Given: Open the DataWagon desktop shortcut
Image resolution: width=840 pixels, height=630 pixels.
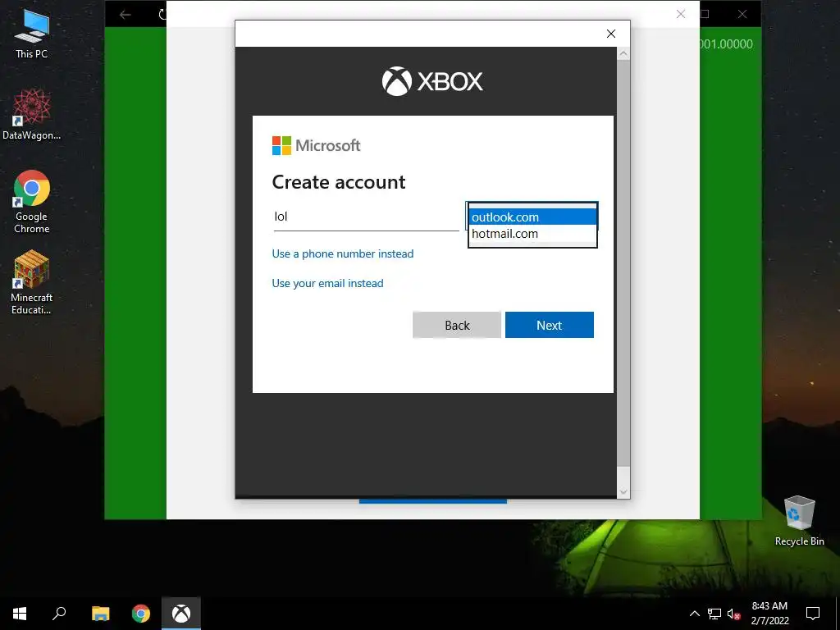Looking at the screenshot, I should 32,115.
